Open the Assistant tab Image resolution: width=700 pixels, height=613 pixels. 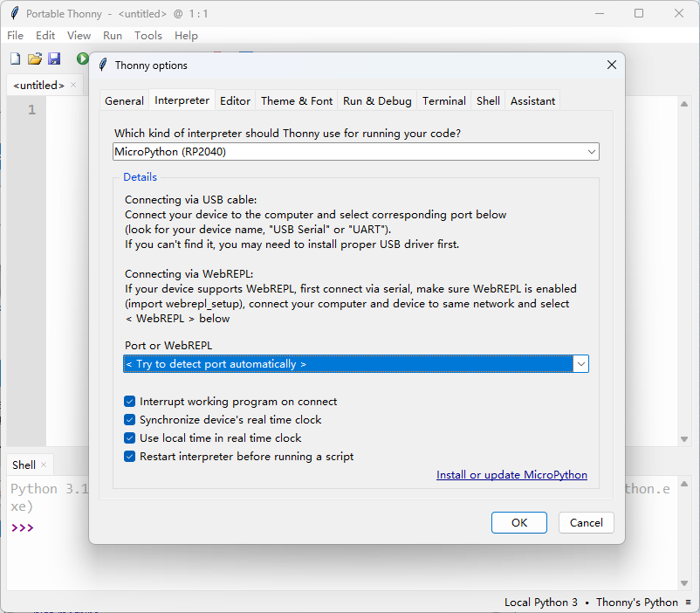pos(532,101)
